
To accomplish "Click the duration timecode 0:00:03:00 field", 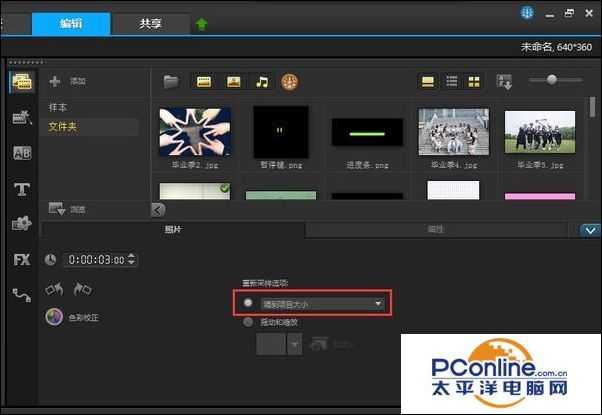I will click(96, 260).
